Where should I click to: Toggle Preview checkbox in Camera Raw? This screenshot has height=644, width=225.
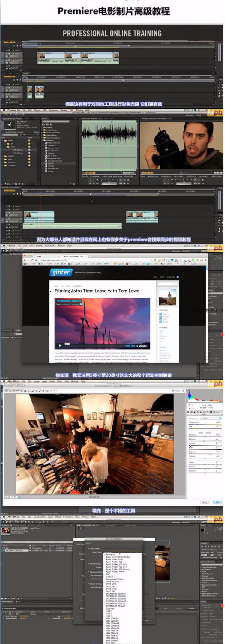coord(173,391)
